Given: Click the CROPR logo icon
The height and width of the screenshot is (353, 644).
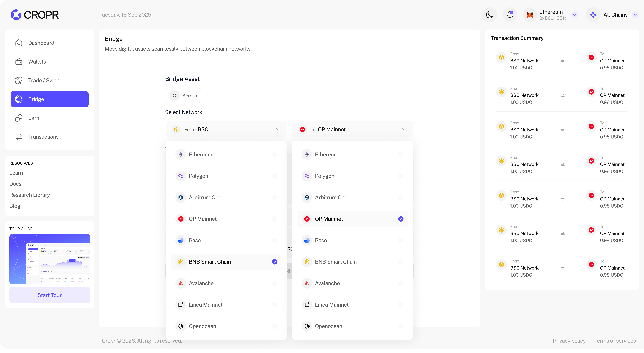Looking at the screenshot, I should click(16, 15).
